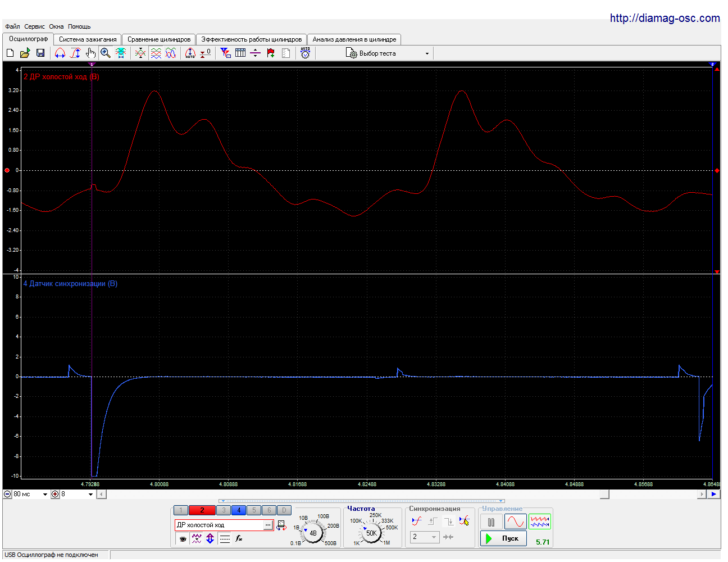Open the Сервис menu

click(x=34, y=26)
